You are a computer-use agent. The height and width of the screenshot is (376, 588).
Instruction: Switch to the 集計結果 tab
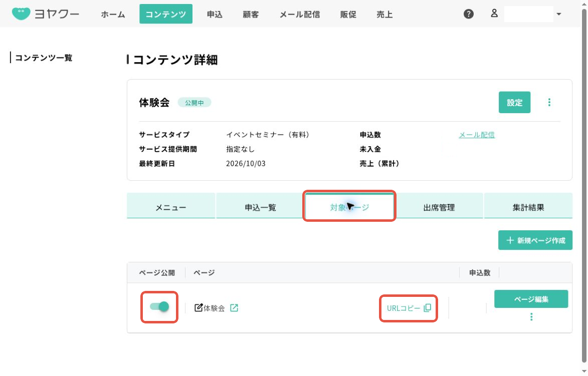(x=528, y=206)
